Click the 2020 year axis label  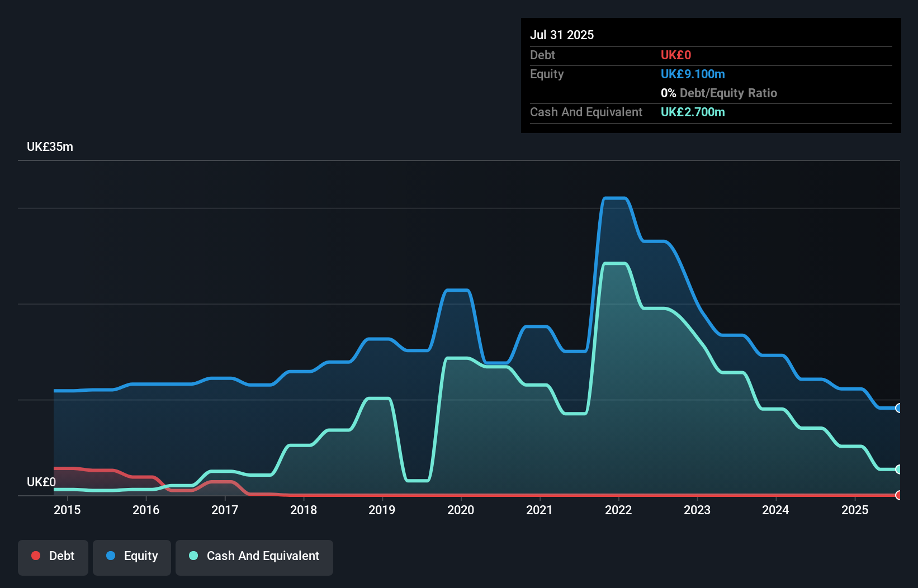click(x=461, y=510)
